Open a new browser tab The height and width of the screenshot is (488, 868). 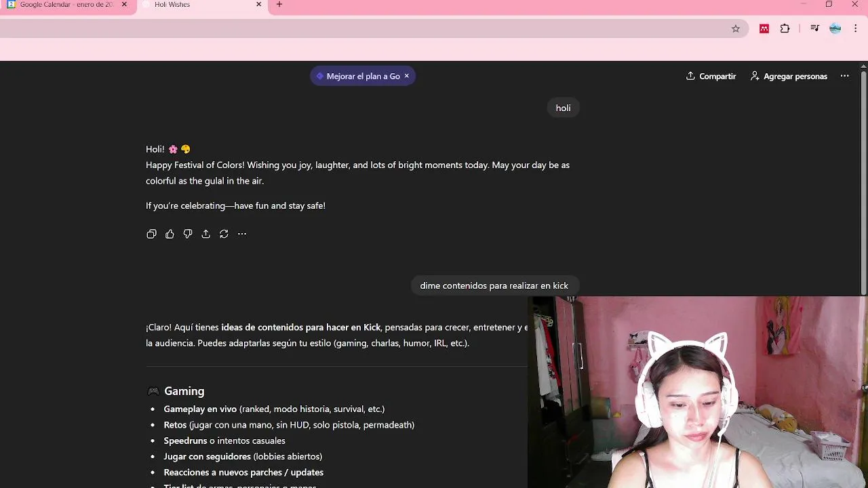[279, 4]
